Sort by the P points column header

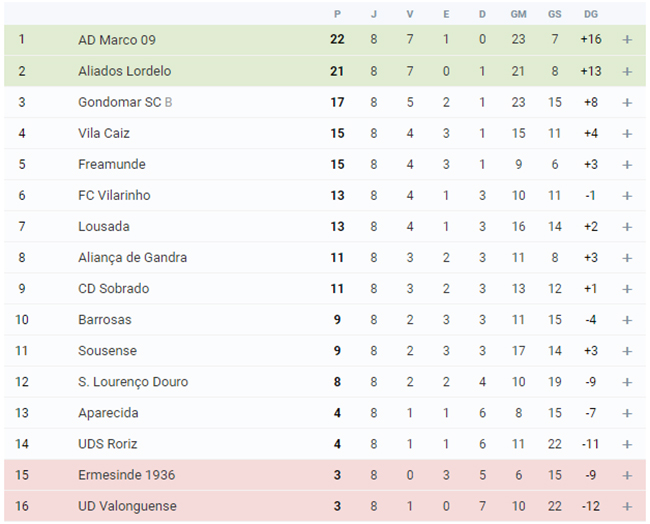coord(337,15)
